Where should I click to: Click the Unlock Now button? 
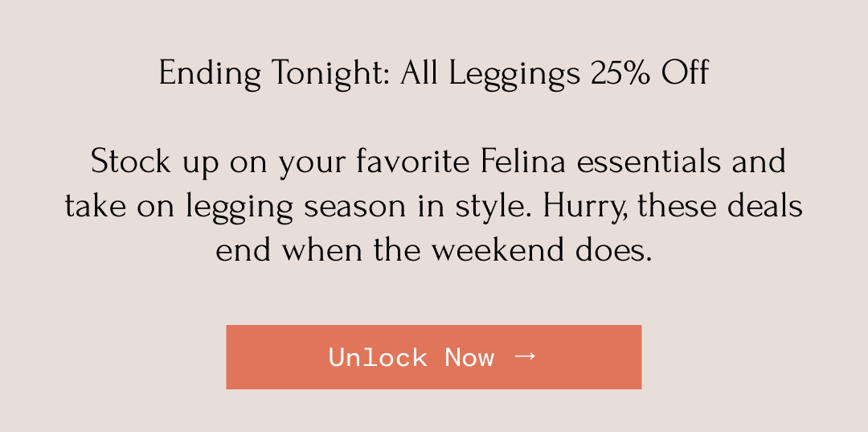(x=433, y=357)
